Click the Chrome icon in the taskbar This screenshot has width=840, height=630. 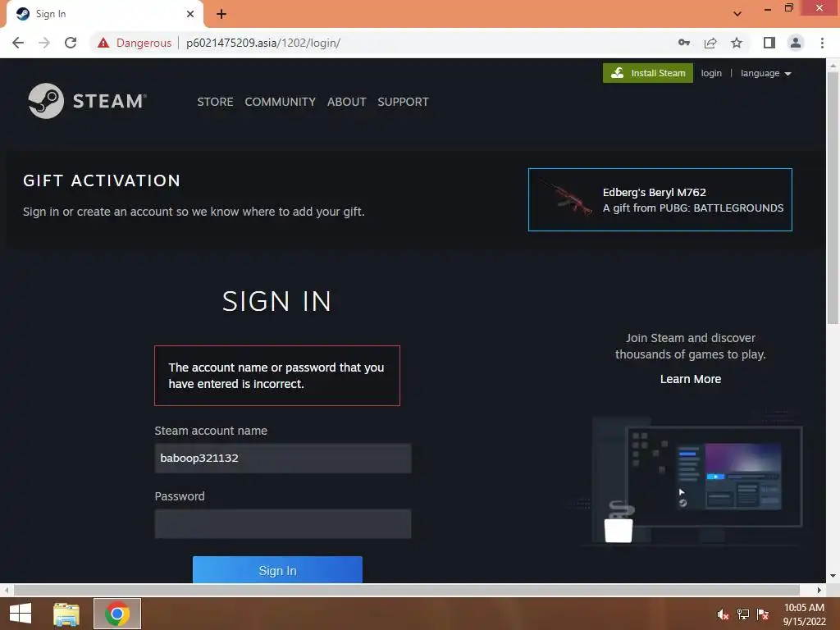click(117, 614)
